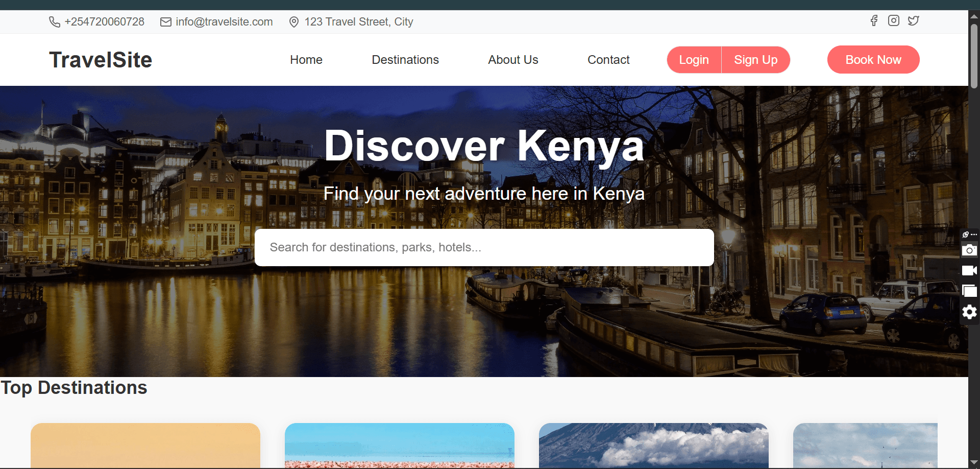Click the Discover Kenya heading
The width and height of the screenshot is (980, 469).
click(484, 146)
